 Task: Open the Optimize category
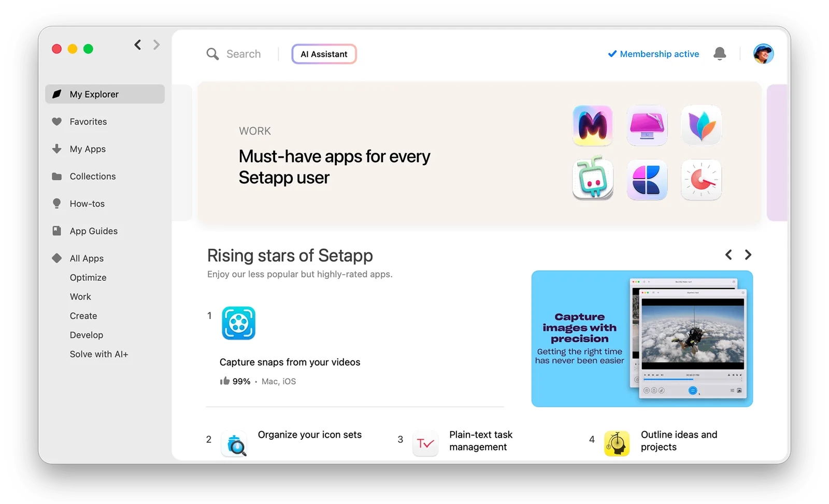tap(88, 278)
